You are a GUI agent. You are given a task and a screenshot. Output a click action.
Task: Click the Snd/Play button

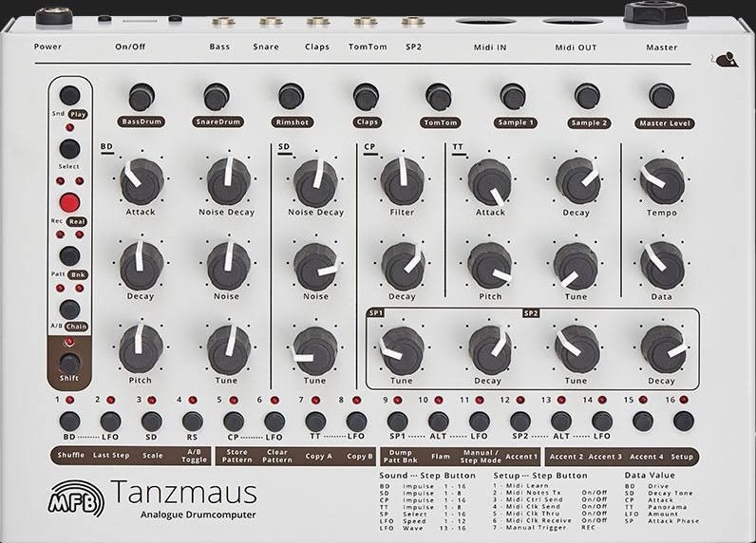pyautogui.click(x=69, y=95)
